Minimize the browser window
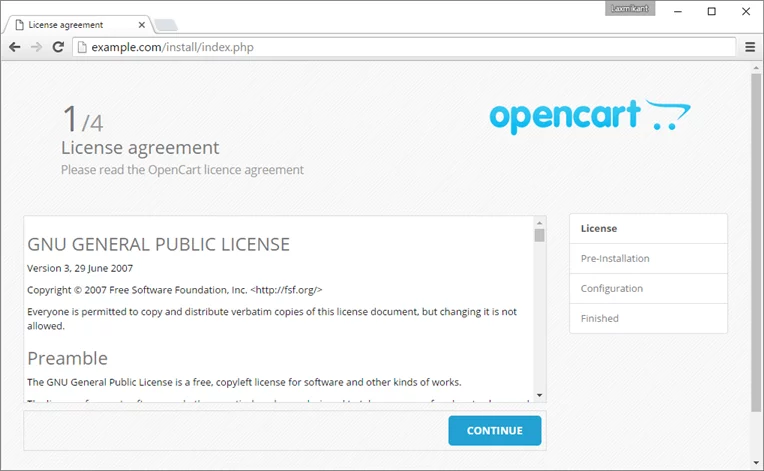This screenshot has height=471, width=764. 678,11
